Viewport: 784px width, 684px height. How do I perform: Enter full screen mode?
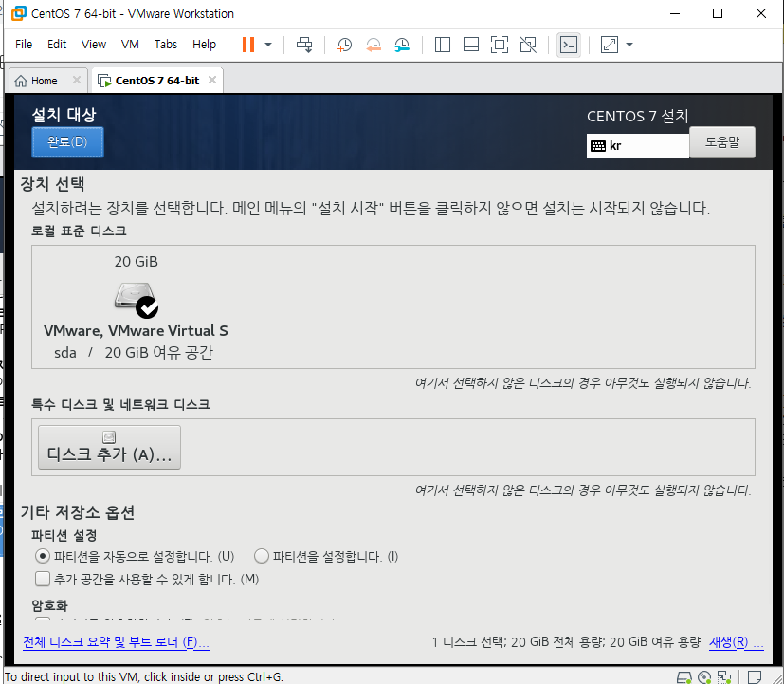pyautogui.click(x=500, y=45)
